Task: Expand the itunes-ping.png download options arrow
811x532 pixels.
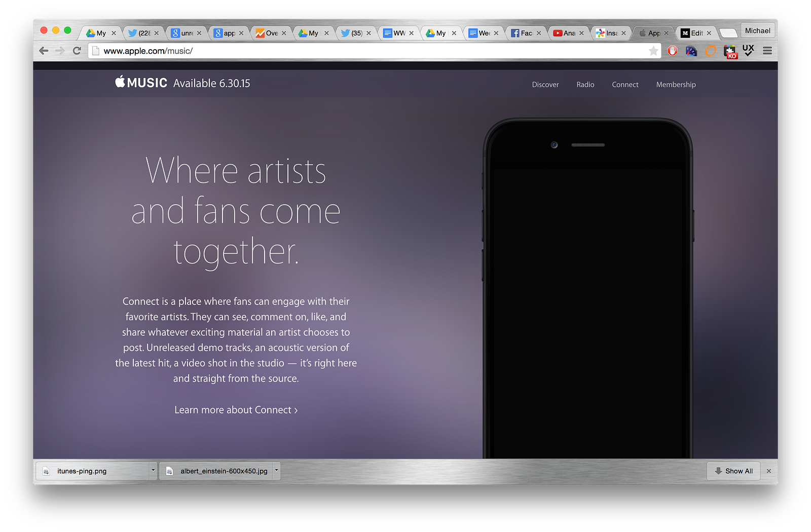Action: click(153, 471)
